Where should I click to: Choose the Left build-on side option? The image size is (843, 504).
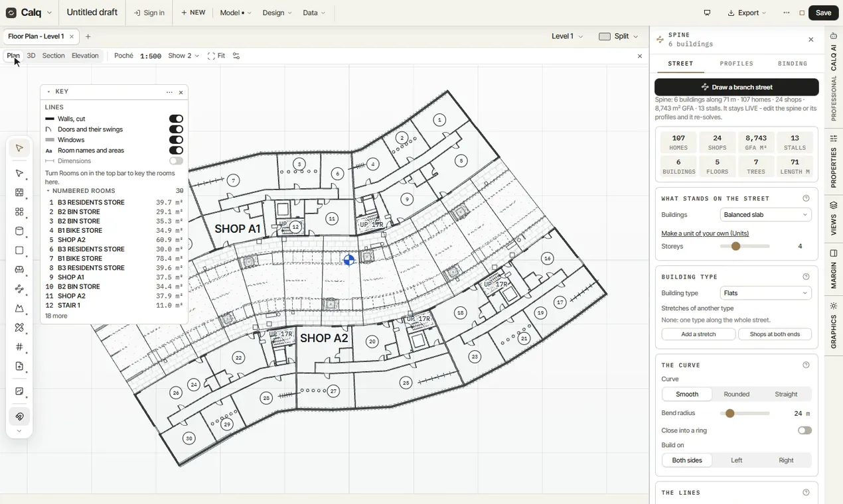pyautogui.click(x=737, y=460)
